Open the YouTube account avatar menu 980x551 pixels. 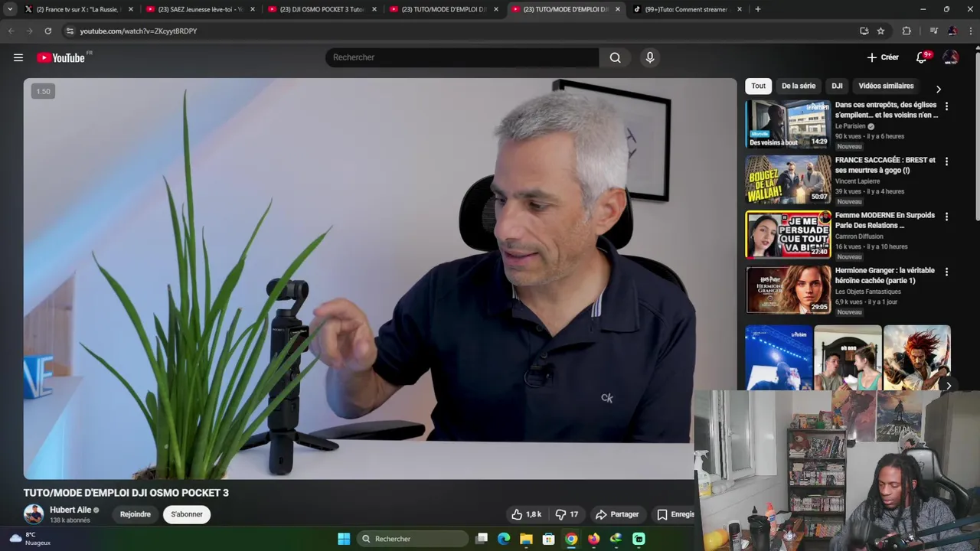(951, 57)
